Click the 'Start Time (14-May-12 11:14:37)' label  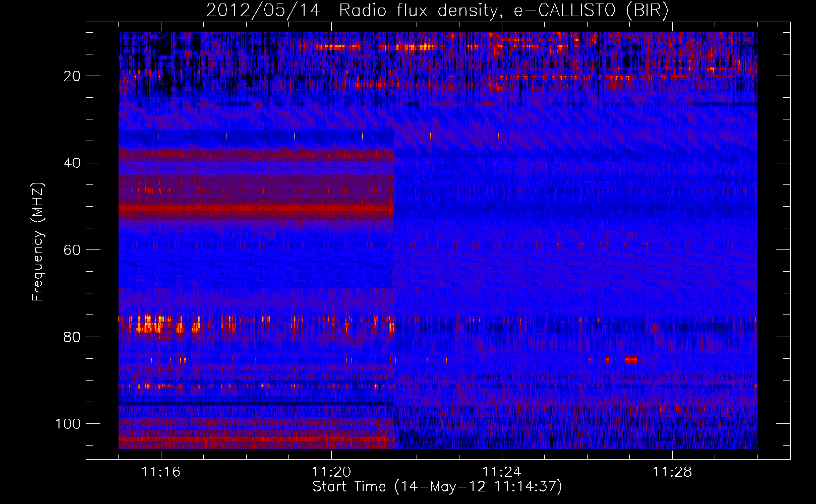click(437, 487)
